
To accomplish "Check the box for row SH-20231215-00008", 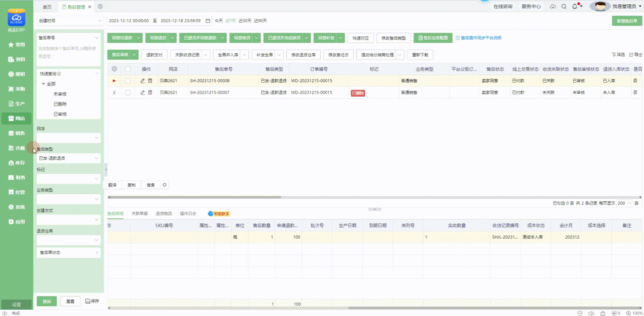I will pos(128,81).
